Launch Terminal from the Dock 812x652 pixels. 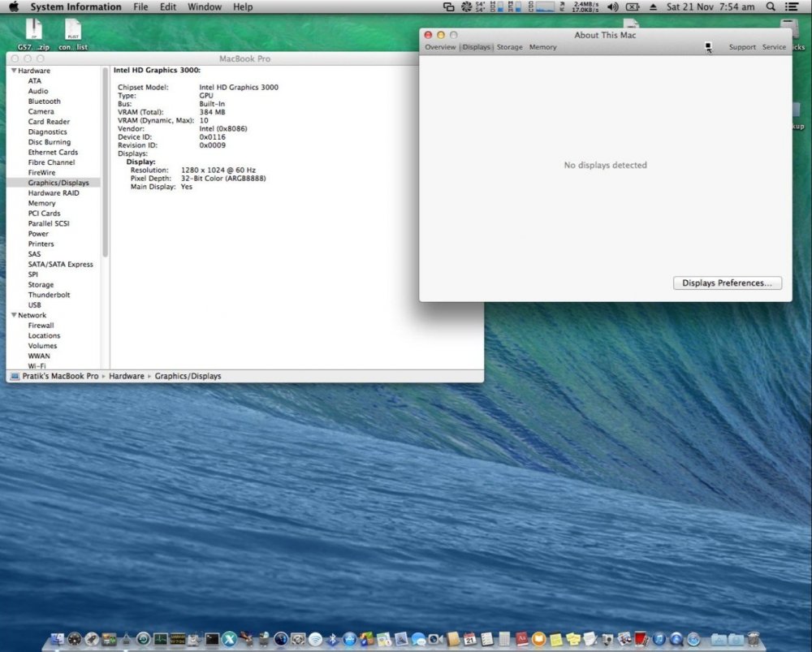(x=212, y=639)
